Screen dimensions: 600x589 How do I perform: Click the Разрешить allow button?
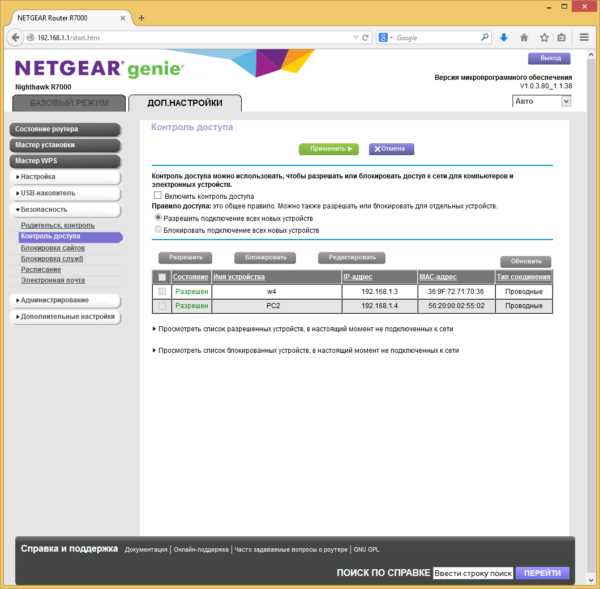185,258
